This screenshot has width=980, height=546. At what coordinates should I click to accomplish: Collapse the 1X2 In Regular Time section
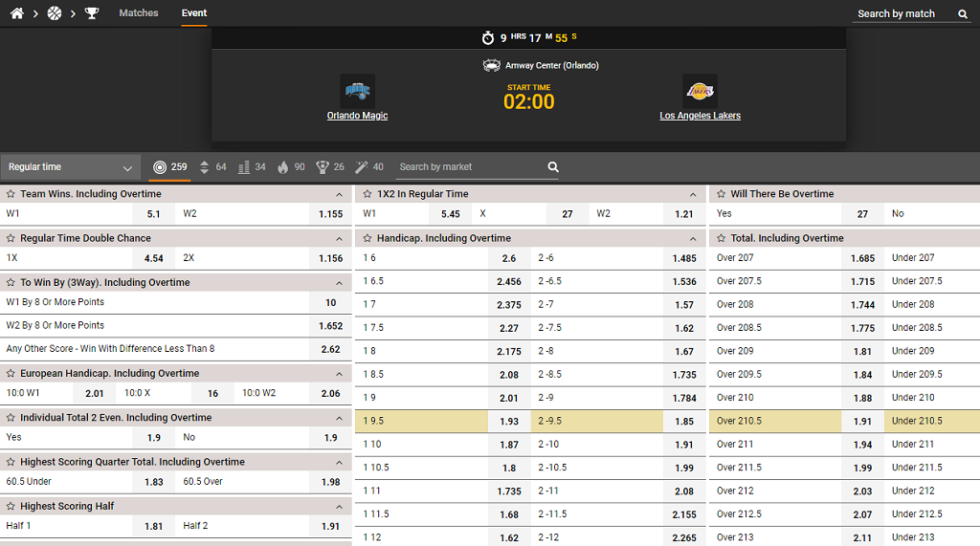pos(693,195)
